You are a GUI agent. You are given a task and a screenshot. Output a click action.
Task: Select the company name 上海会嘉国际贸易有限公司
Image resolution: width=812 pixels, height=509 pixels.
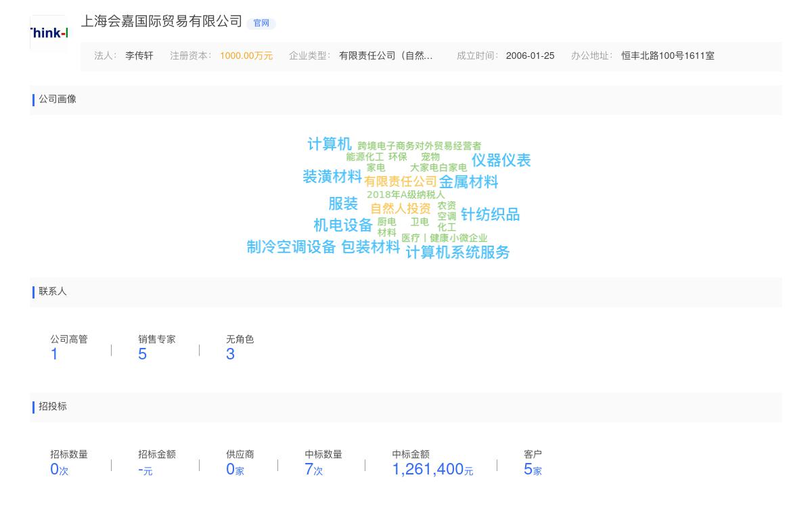click(x=162, y=22)
